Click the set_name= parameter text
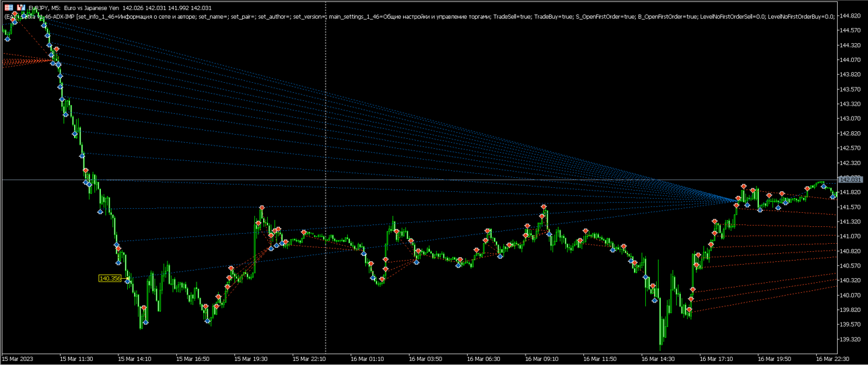This screenshot has width=868, height=365. coord(213,16)
